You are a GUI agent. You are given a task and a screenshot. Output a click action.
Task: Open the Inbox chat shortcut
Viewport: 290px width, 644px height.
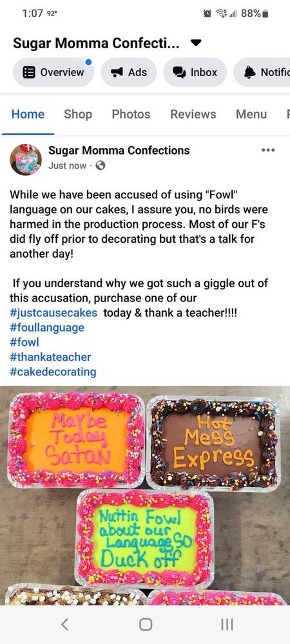pos(195,72)
